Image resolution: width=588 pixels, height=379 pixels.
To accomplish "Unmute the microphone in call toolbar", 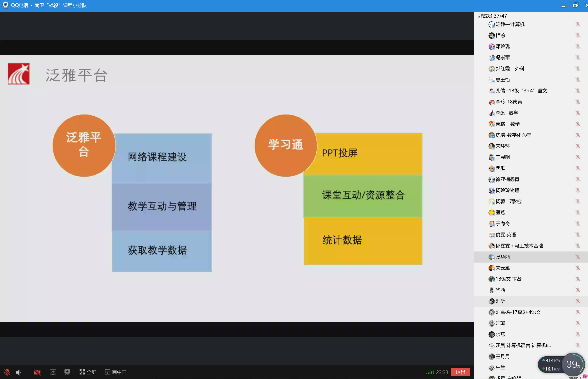I will 7,372.
